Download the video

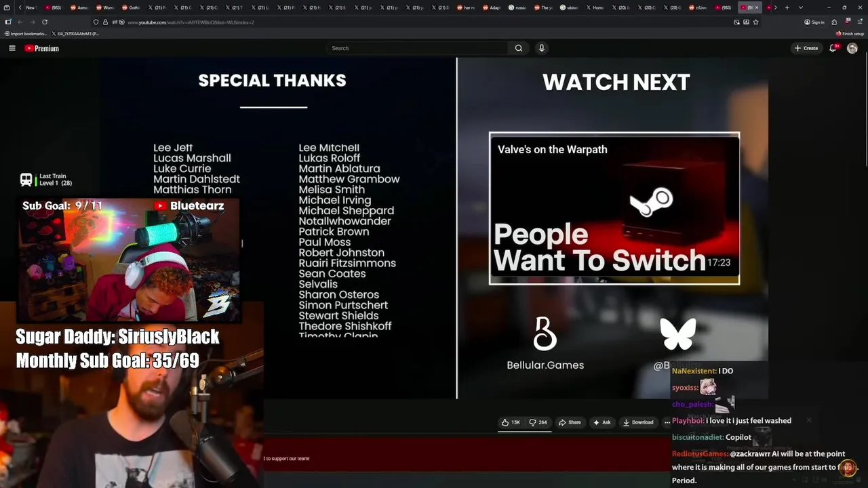(638, 422)
